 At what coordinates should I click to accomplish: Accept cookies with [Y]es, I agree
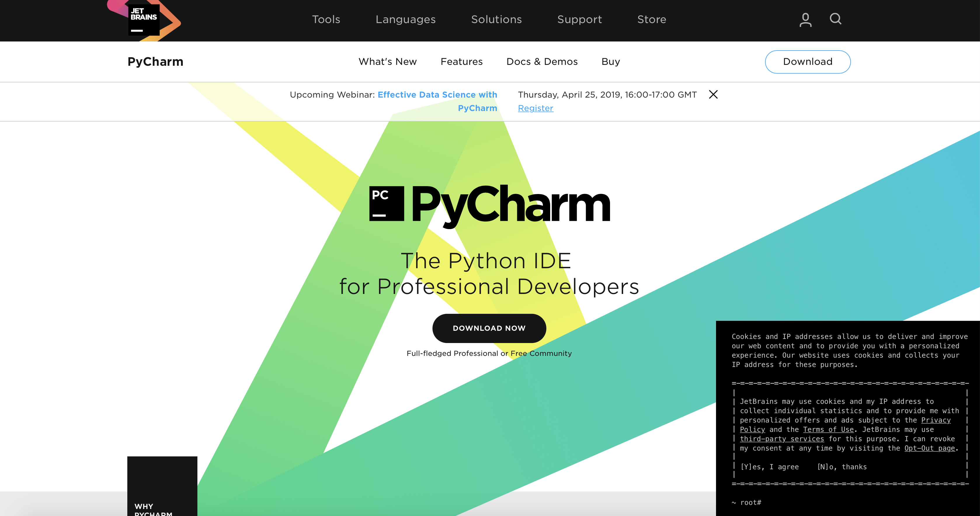point(769,467)
